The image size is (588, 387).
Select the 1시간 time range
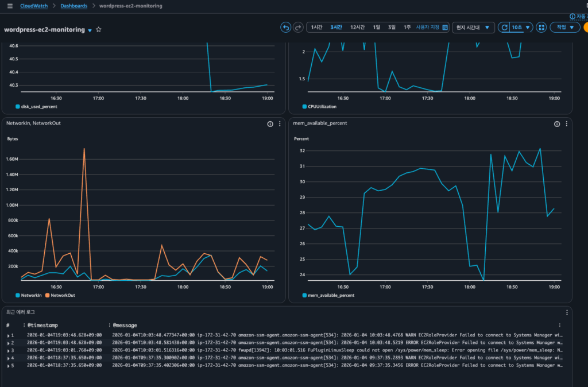tap(316, 28)
